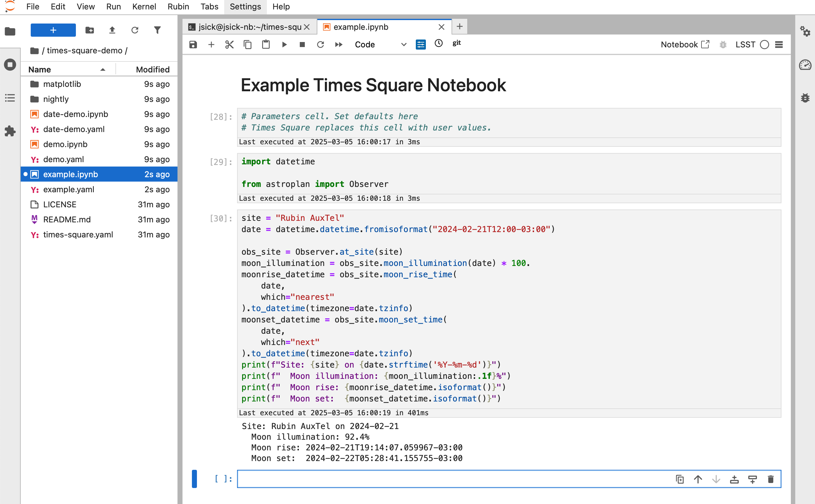Close the example.ipynb tab
This screenshot has height=504, width=815.
(x=442, y=27)
